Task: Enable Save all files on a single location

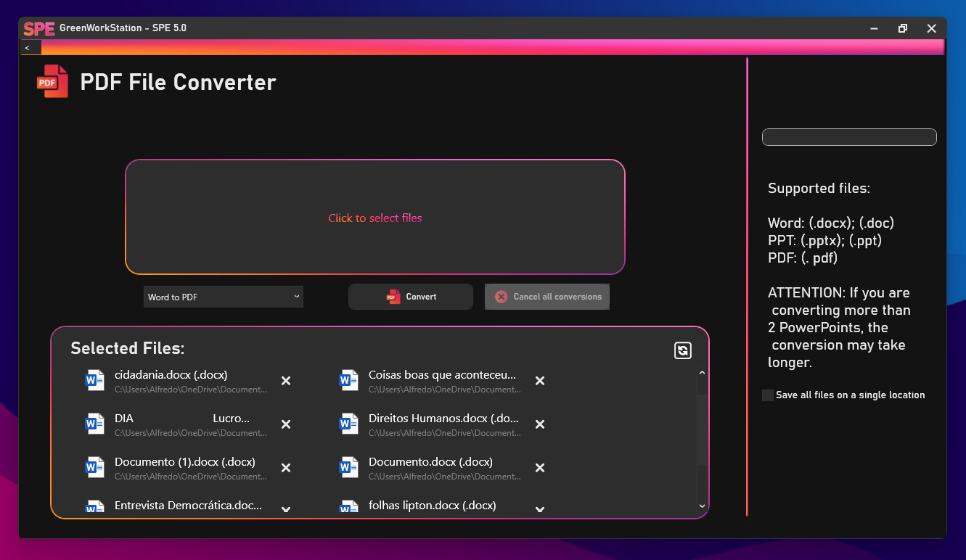Action: point(768,395)
